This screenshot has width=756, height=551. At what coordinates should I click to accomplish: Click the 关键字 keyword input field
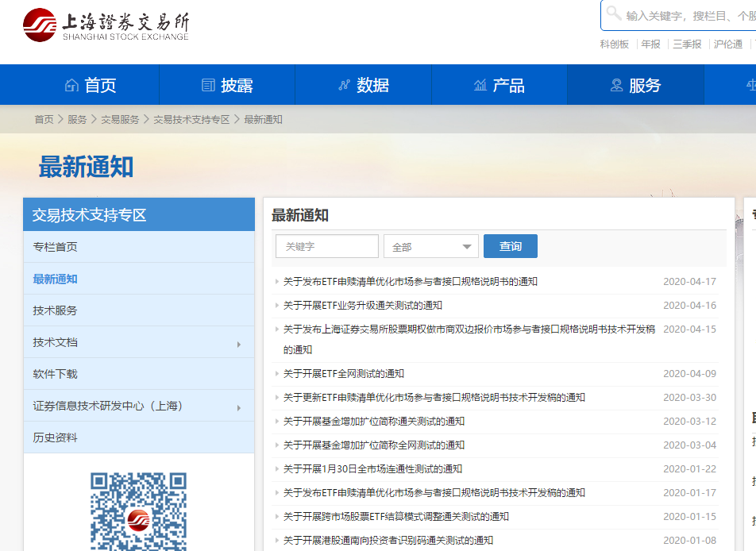pyautogui.click(x=327, y=246)
